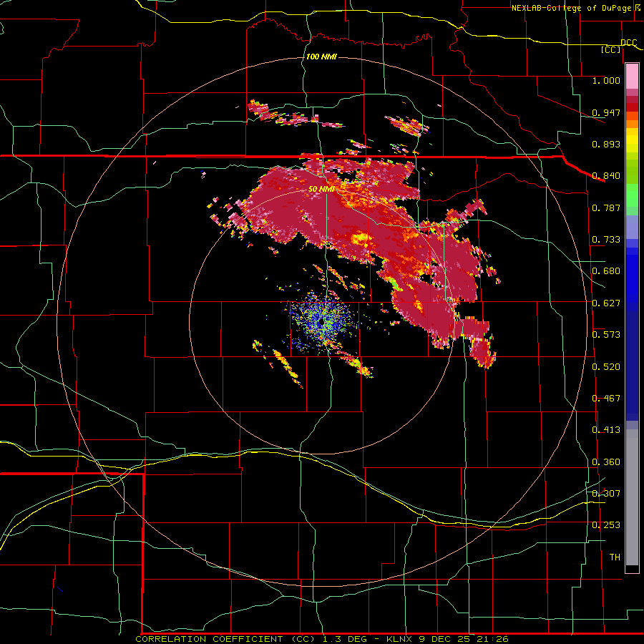Pick the gray segment of the color bar
Image resolution: width=644 pixels, height=644 pixels.
point(632,497)
